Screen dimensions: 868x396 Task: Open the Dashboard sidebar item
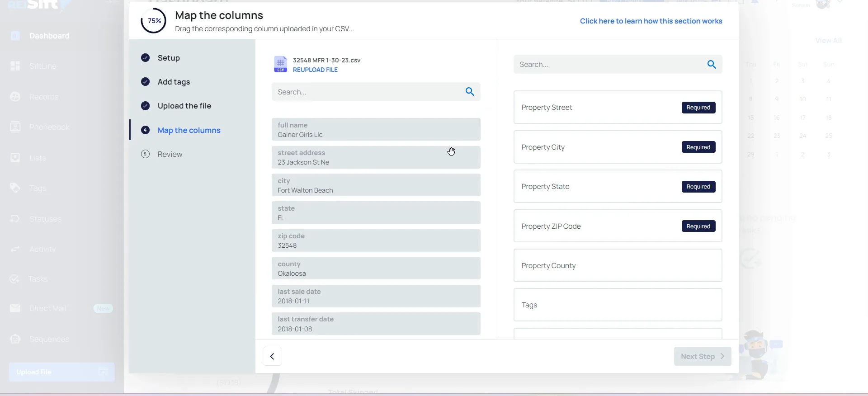coord(49,36)
